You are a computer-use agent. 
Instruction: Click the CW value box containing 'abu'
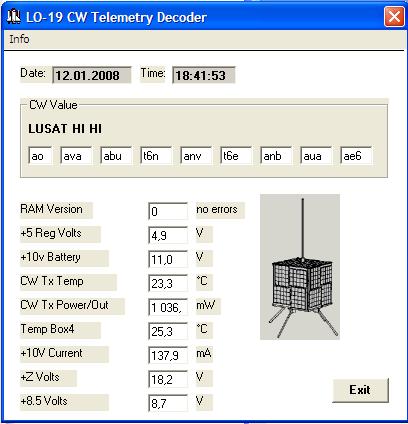tap(116, 156)
